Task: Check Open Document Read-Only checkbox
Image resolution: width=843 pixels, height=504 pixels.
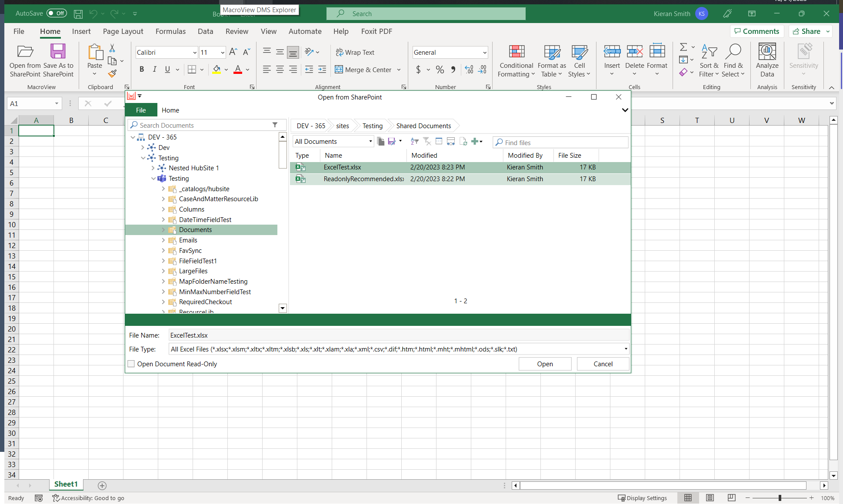Action: click(131, 364)
